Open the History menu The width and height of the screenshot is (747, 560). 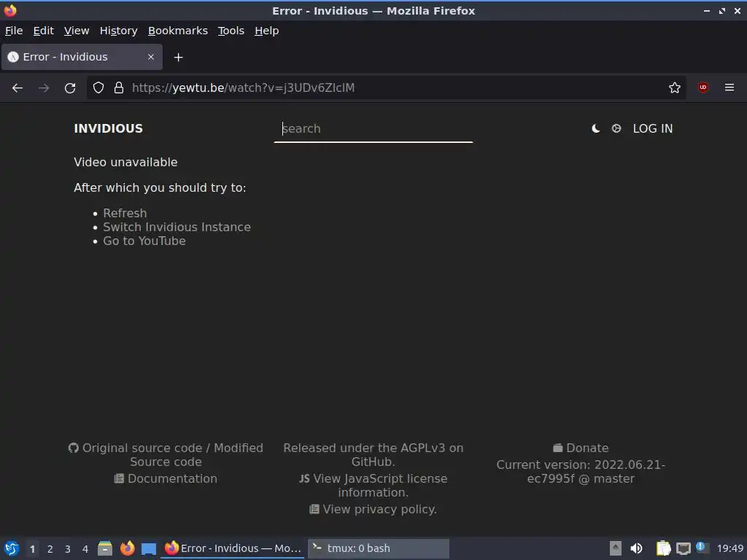click(118, 31)
